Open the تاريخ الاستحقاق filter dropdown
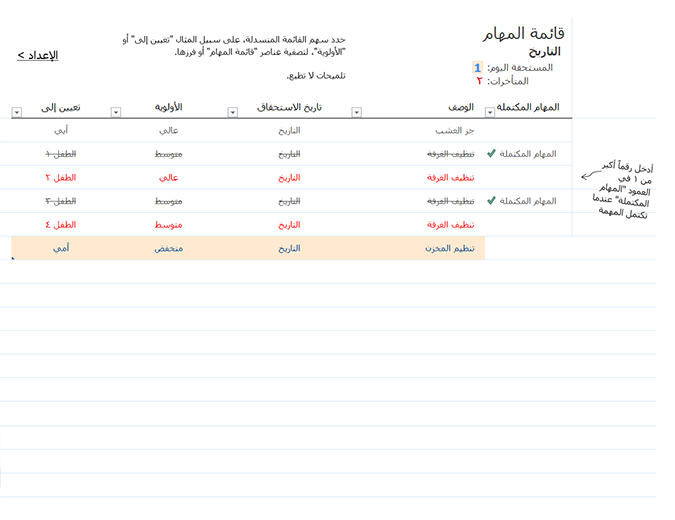Image resolution: width=675 pixels, height=520 pixels. (232, 112)
